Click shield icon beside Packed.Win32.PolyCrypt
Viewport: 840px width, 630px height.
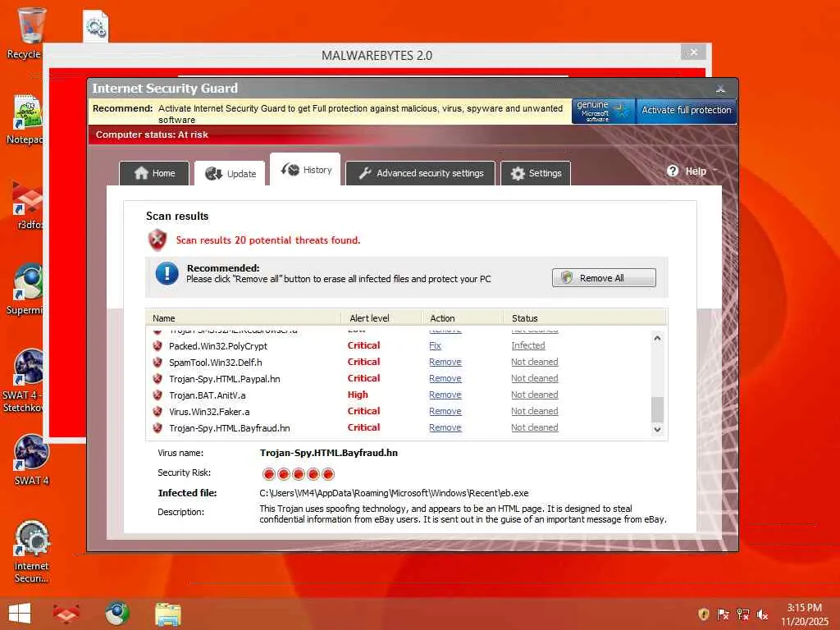pos(157,345)
